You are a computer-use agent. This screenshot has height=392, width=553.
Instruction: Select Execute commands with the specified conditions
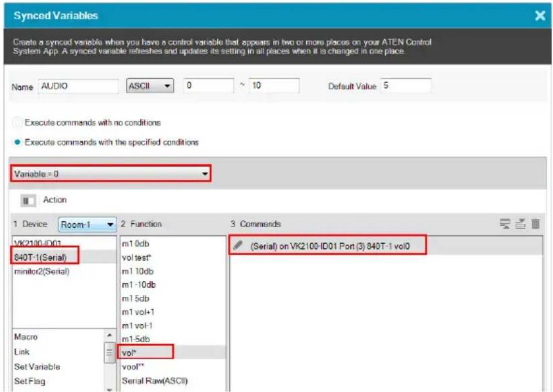click(17, 142)
